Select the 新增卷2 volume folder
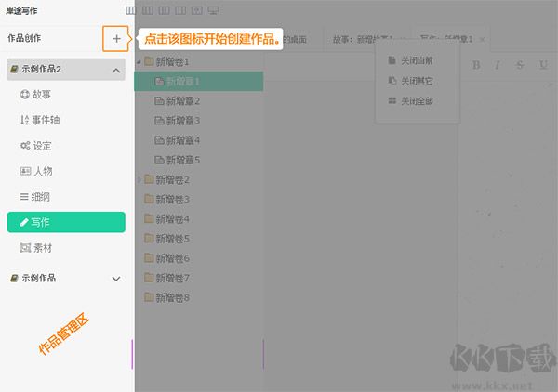The height and width of the screenshot is (392, 558). point(166,180)
